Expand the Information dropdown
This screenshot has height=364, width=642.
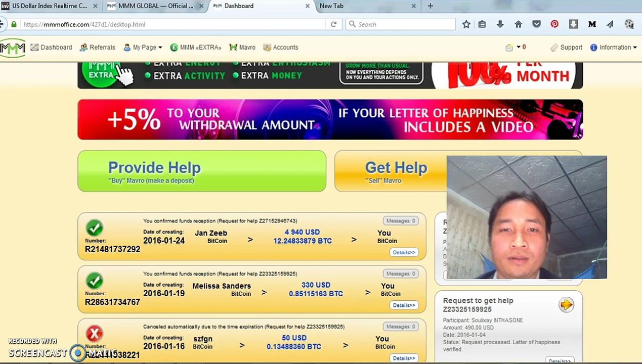[613, 47]
